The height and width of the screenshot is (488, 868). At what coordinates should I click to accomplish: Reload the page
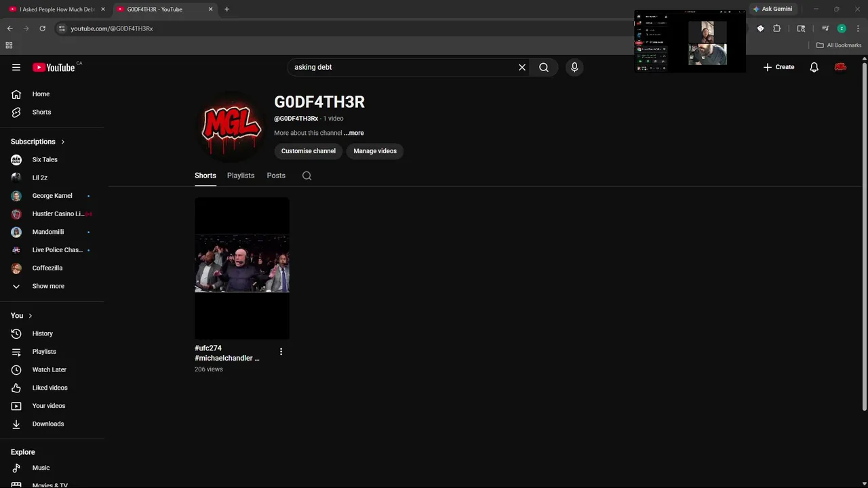click(42, 28)
